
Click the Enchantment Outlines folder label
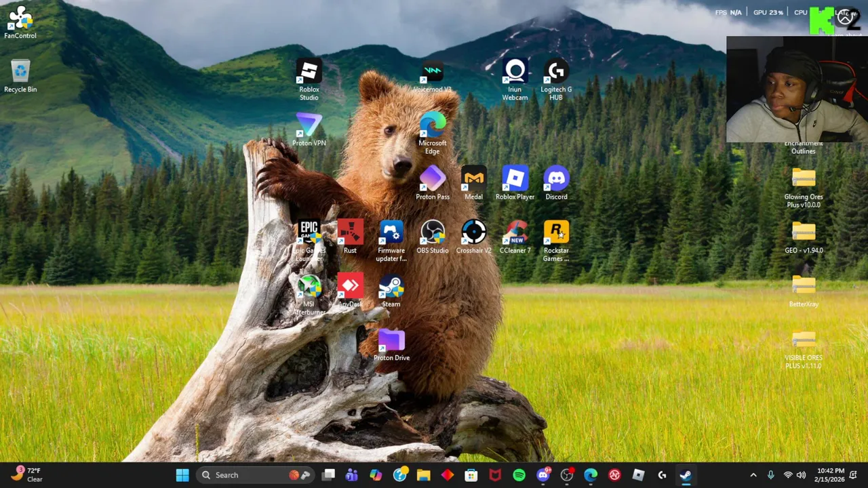pos(804,147)
